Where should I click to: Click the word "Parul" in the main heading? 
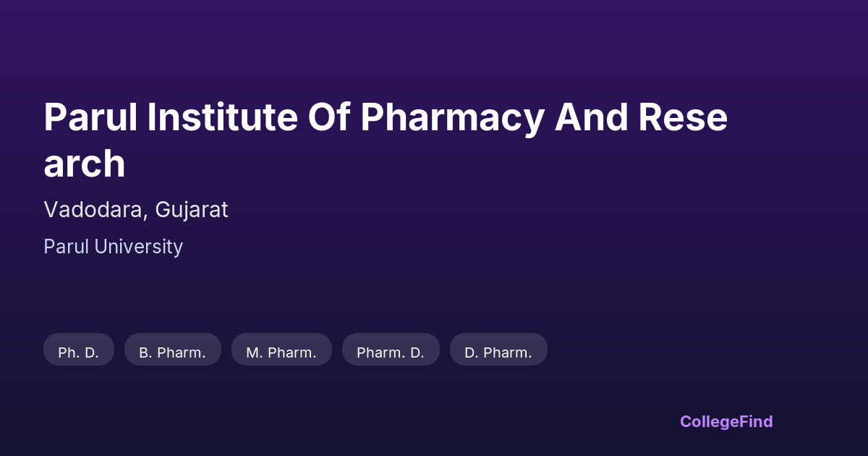[90, 118]
